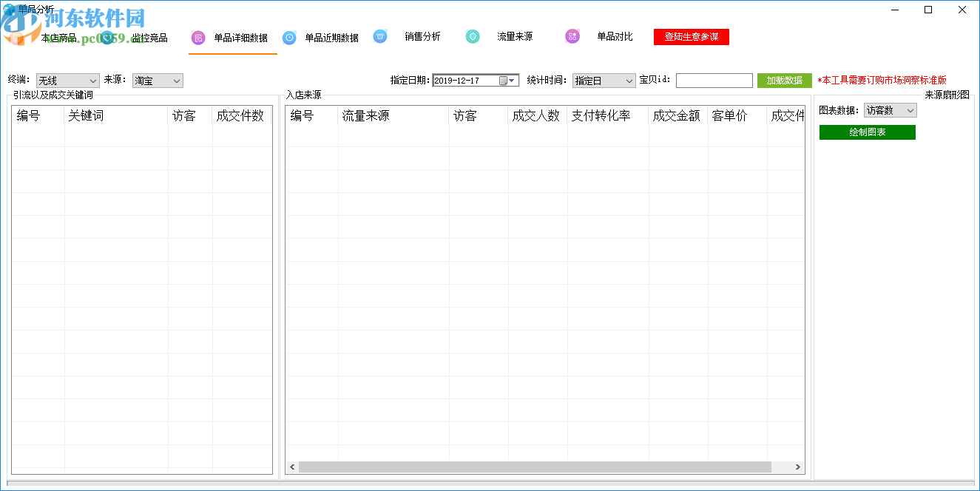Click the 绘制图表 button
Image resolution: width=980 pixels, height=491 pixels.
click(867, 132)
